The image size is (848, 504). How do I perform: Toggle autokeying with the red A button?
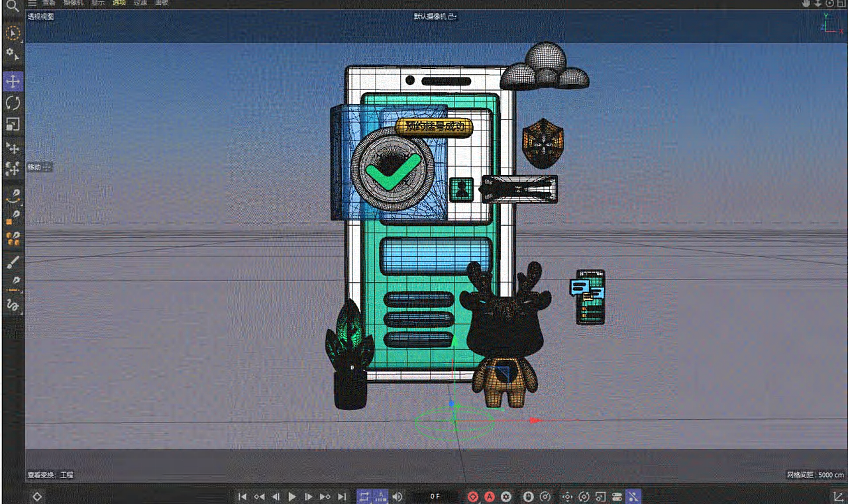490,497
